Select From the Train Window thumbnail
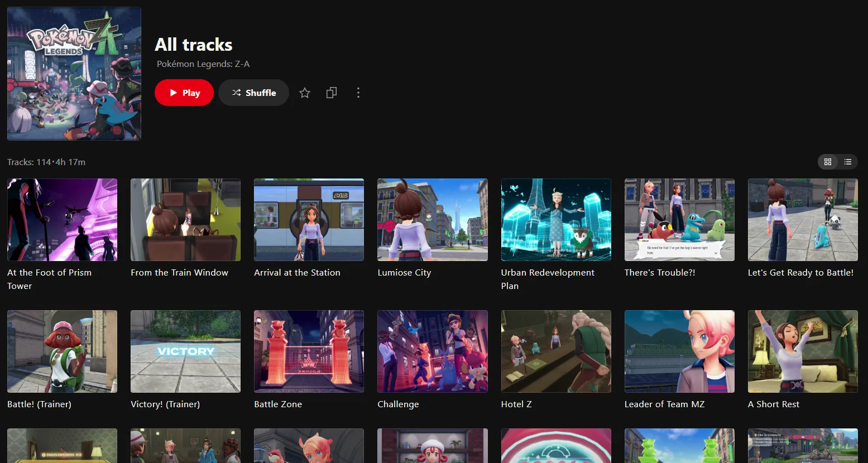Viewport: 868px width, 463px height. (185, 220)
